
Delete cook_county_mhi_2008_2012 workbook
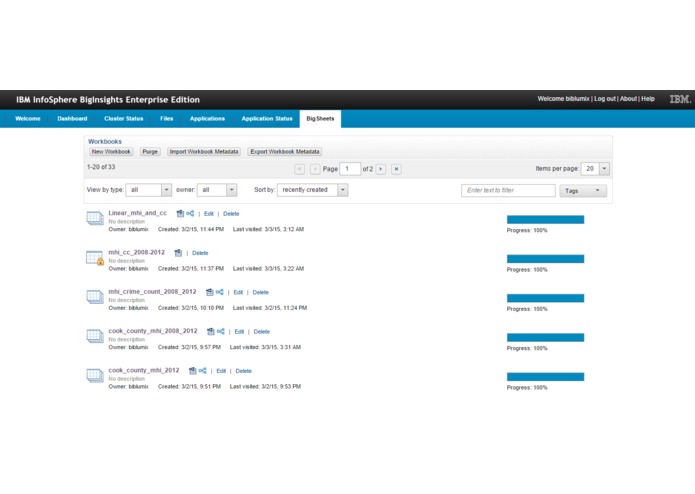(x=262, y=332)
